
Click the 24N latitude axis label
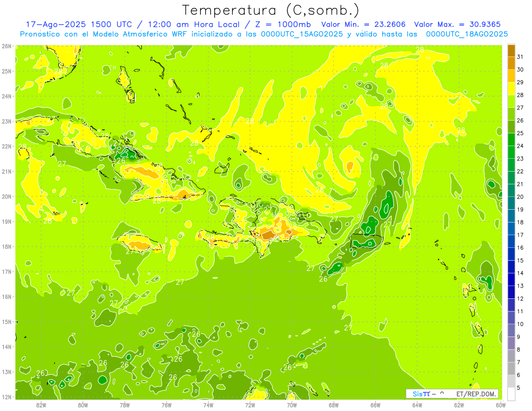(x=7, y=96)
